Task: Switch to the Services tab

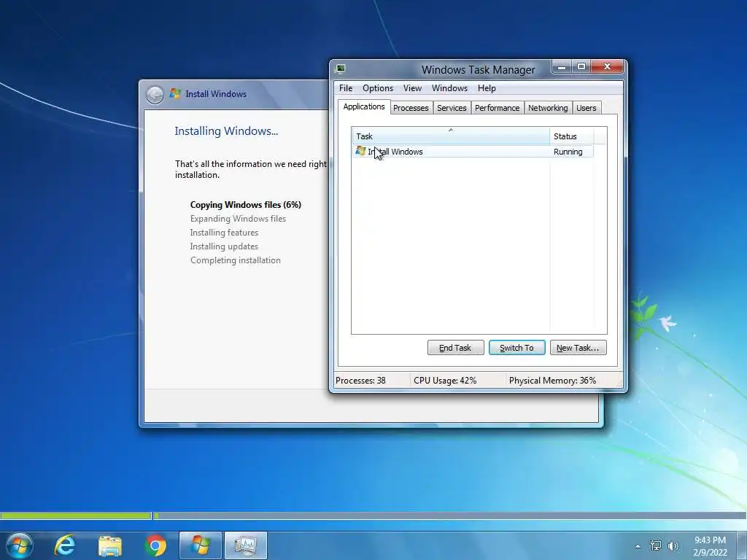Action: point(452,108)
